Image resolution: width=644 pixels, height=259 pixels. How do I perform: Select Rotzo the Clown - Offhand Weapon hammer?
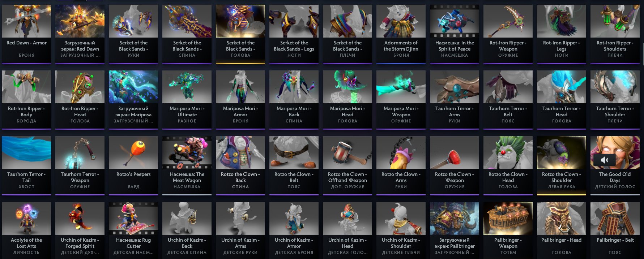(x=347, y=153)
